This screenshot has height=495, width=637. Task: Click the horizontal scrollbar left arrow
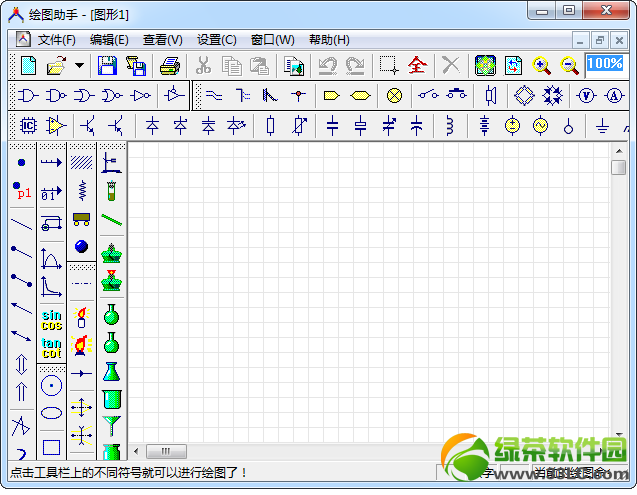click(136, 451)
